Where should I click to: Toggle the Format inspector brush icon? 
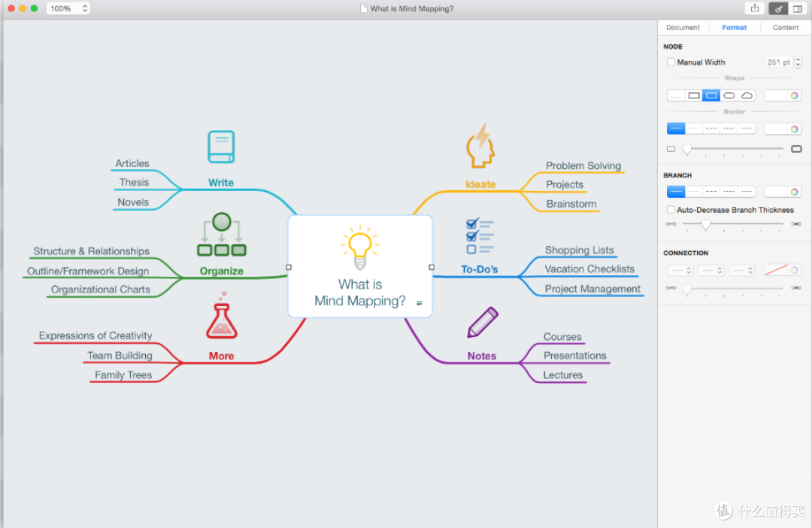[x=778, y=8]
